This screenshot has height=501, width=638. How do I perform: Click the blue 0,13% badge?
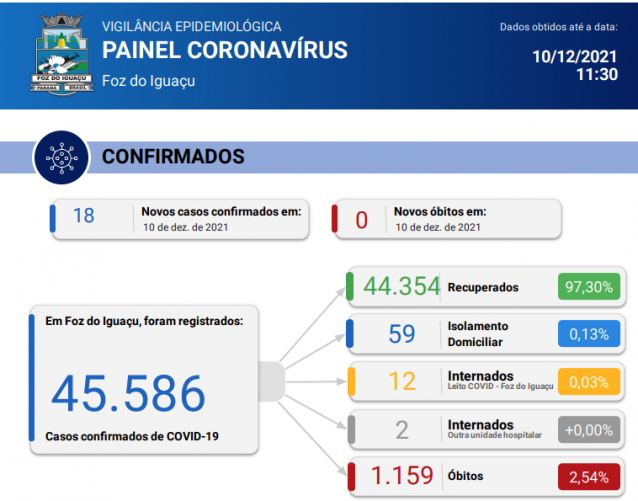pos(589,334)
